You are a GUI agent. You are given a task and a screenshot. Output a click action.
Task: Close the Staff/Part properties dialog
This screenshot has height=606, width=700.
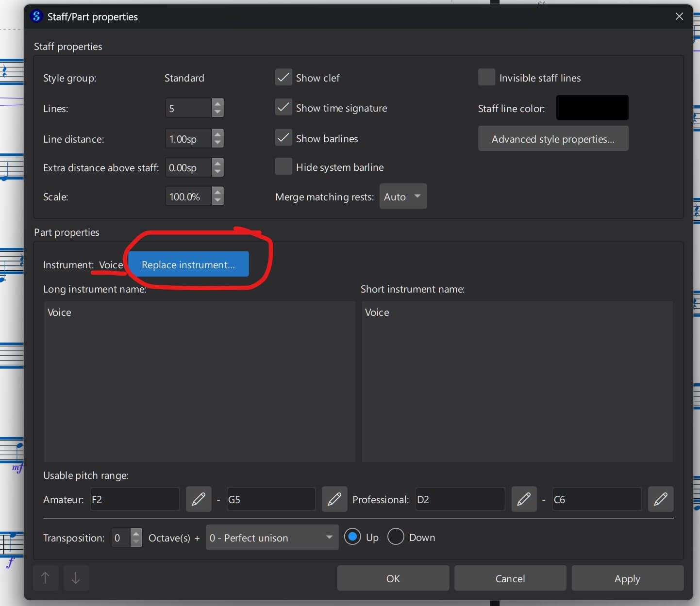(679, 16)
